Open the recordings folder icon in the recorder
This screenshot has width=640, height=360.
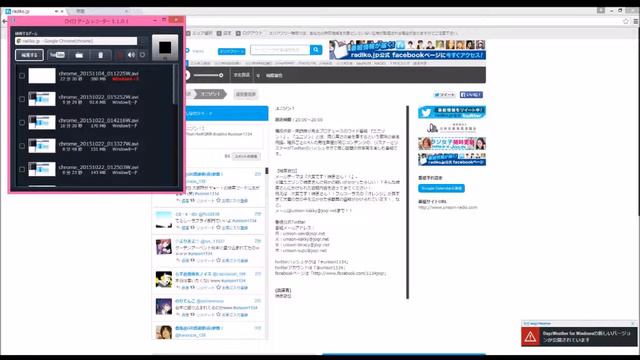pyautogui.click(x=79, y=55)
